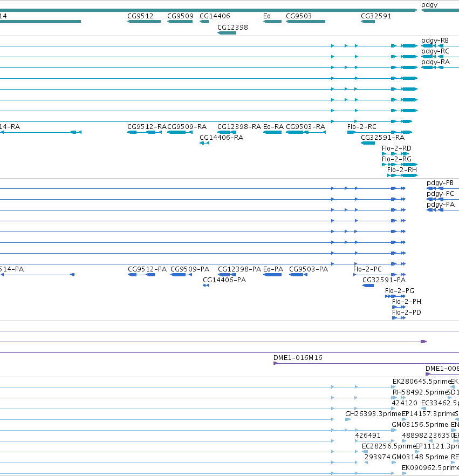Select the CG14406-RA transcript label
Image resolution: width=459 pixels, height=476 pixels.
[x=222, y=138]
